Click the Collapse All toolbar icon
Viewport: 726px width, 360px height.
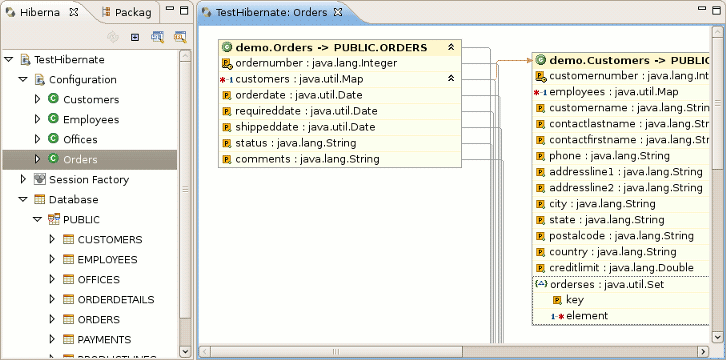(135, 37)
